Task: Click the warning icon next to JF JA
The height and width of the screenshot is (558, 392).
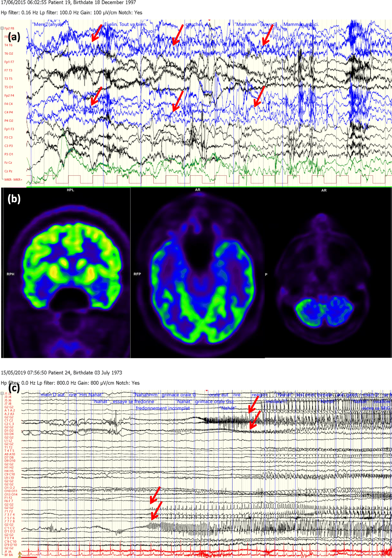Action: coord(20,553)
